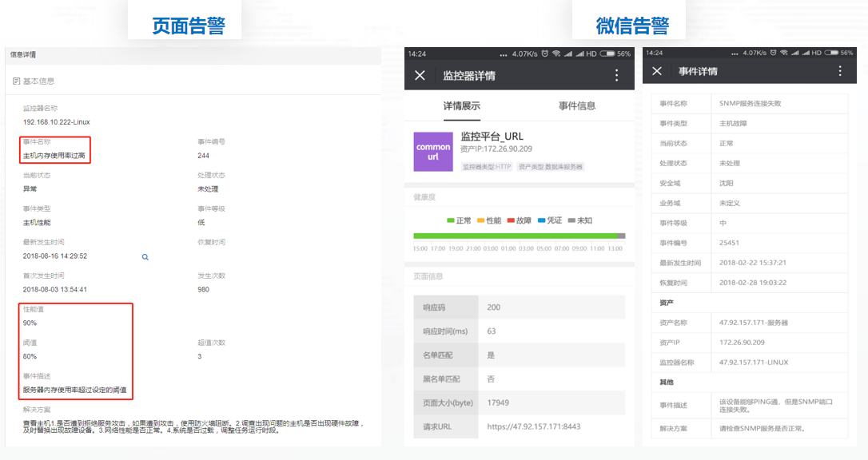Click the battery icon in the 监控器详情 status bar
The height and width of the screenshot is (460, 868).
click(607, 54)
